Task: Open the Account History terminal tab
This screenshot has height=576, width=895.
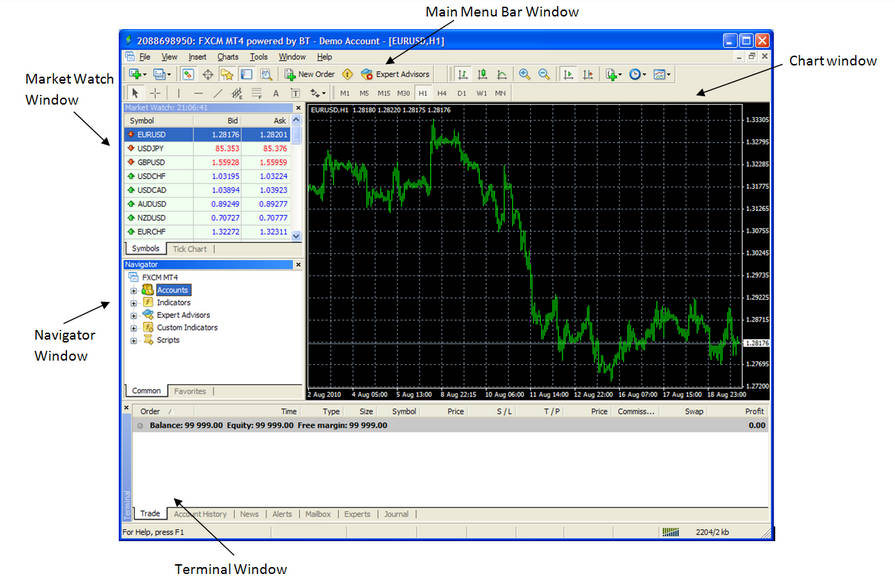Action: (x=200, y=514)
